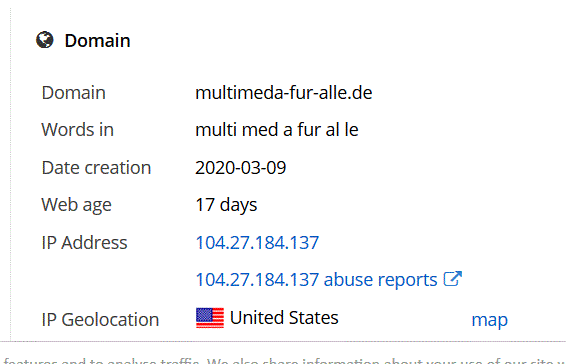Click the dotted divider line below geolocation
Image resolution: width=566 pixels, height=364 pixels.
point(283,341)
